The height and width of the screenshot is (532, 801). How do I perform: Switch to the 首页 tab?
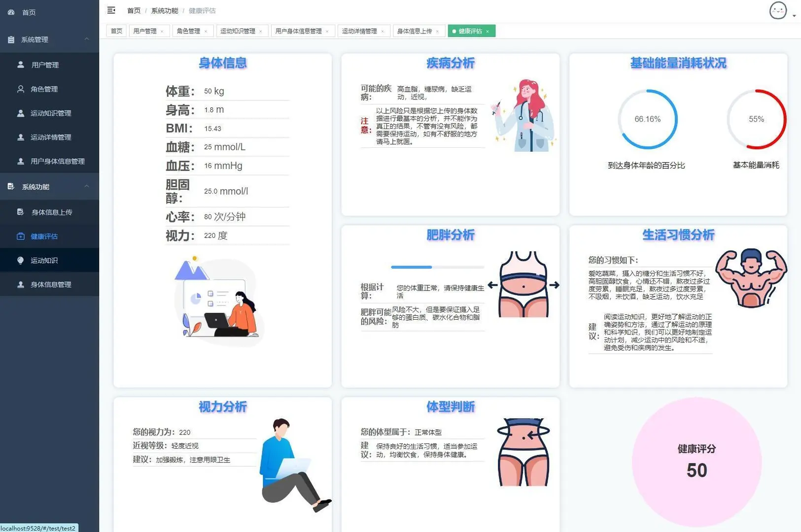pos(116,31)
